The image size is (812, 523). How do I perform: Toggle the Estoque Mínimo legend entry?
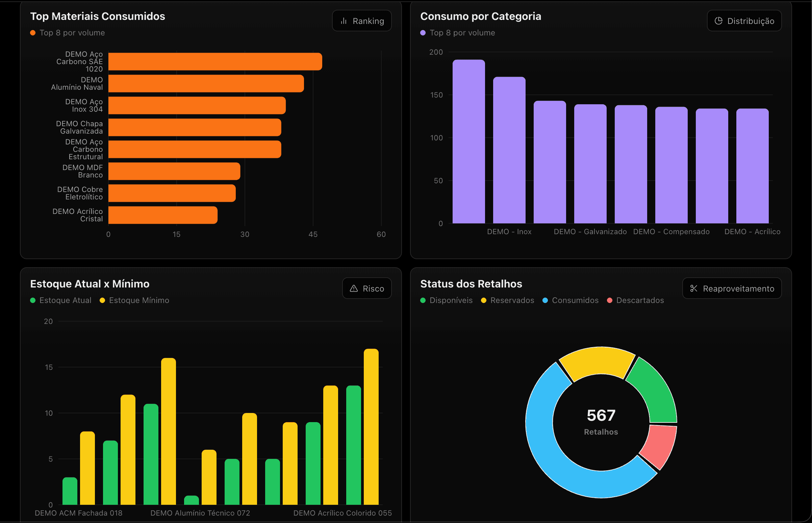pos(134,300)
